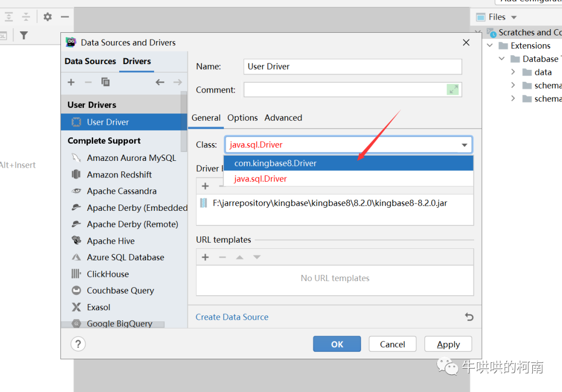The image size is (562, 392).
Task: Select Apache Hive driver
Action: coord(124,241)
